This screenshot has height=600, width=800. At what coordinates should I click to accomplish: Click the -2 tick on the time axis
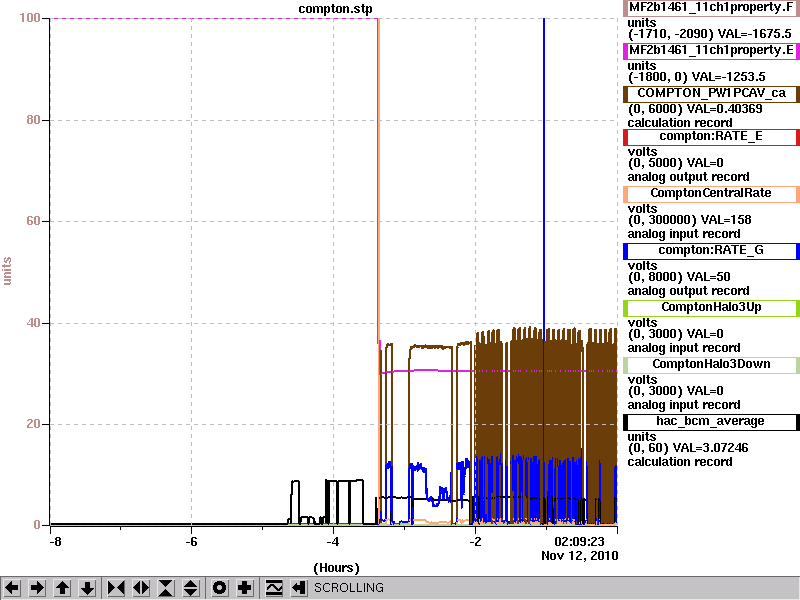(x=474, y=542)
